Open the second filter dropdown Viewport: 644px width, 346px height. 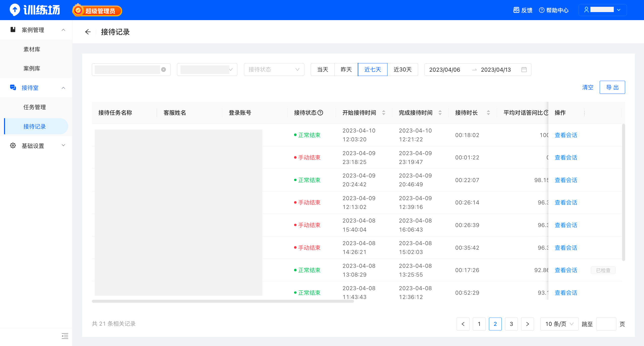pyautogui.click(x=207, y=70)
